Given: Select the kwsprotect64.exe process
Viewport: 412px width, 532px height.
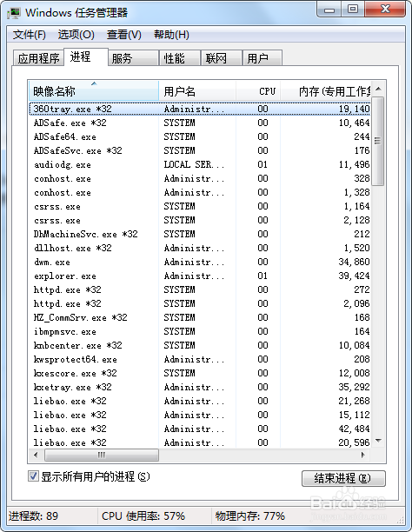Looking at the screenshot, I should point(200,359).
